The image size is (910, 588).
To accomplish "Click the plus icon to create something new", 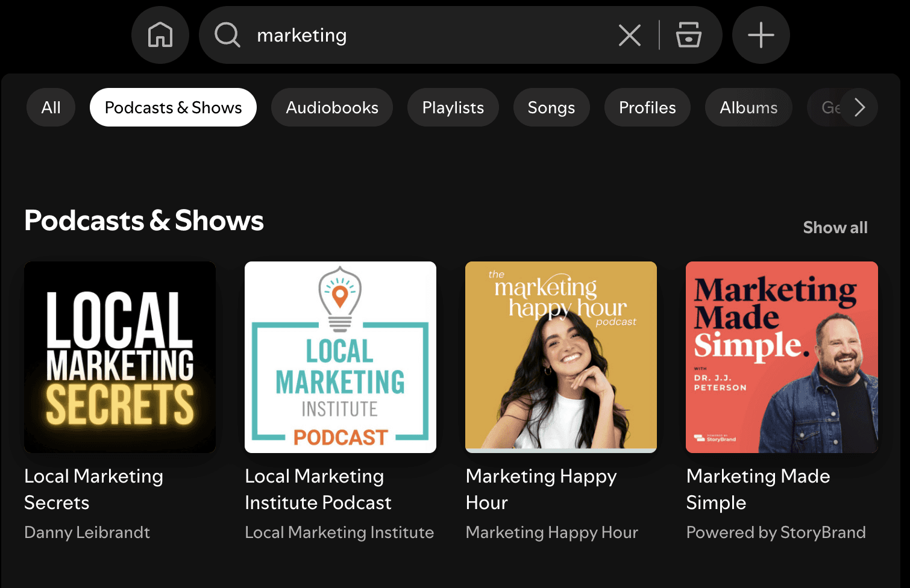I will click(x=760, y=35).
